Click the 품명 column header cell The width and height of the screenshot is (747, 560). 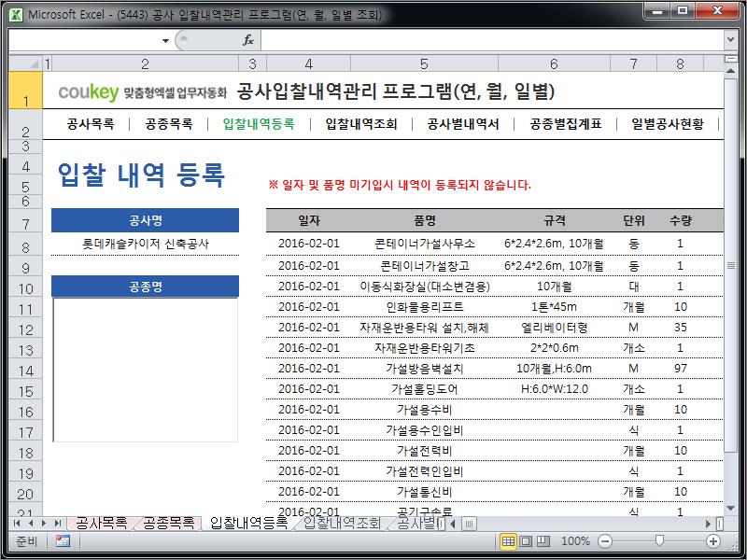(x=425, y=220)
